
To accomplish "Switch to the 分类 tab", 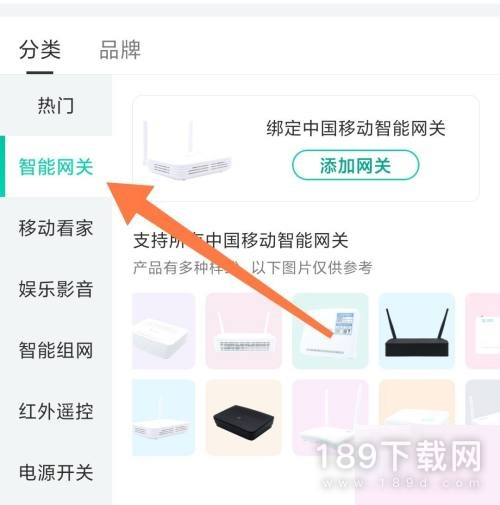I will (x=40, y=50).
